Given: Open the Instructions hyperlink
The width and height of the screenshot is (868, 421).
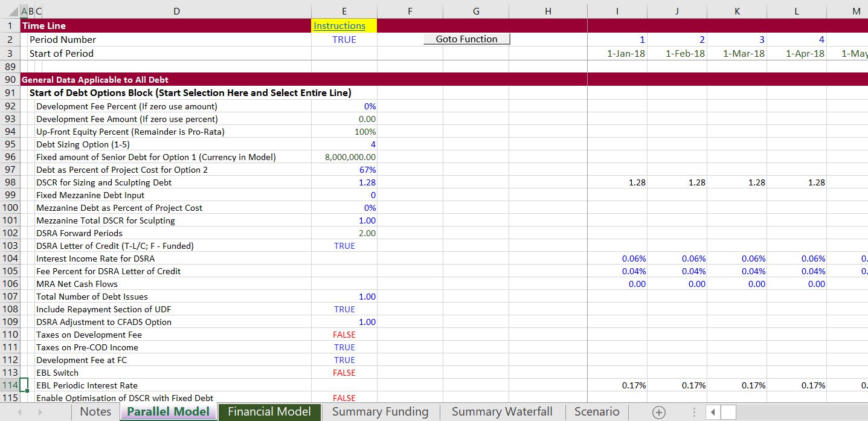Looking at the screenshot, I should point(339,26).
